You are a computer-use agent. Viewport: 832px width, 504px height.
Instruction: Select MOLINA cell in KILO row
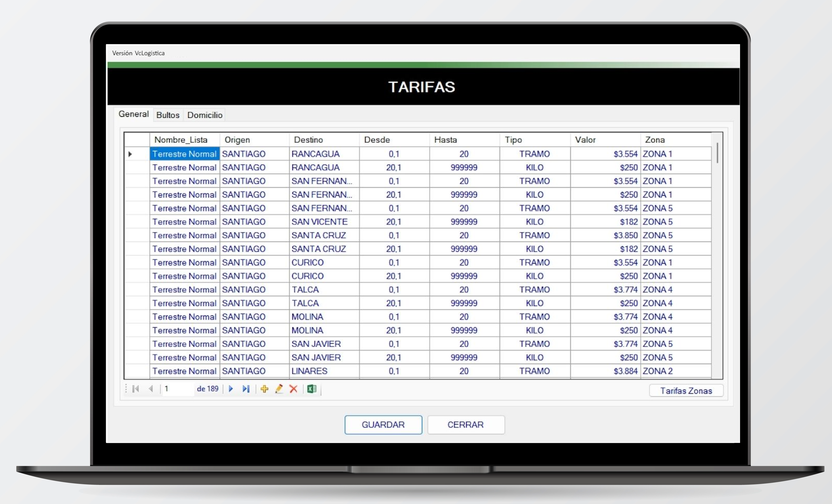pyautogui.click(x=325, y=330)
